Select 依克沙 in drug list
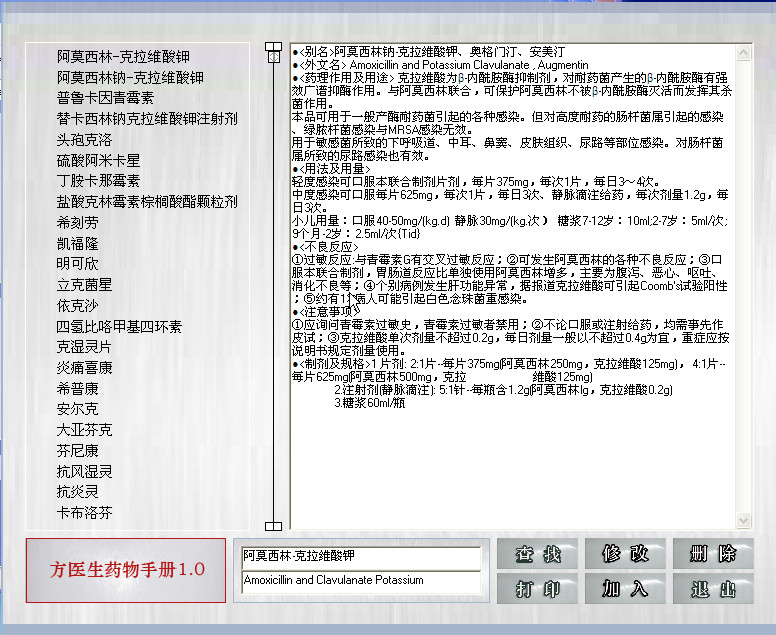This screenshot has height=635, width=776. pyautogui.click(x=77, y=305)
